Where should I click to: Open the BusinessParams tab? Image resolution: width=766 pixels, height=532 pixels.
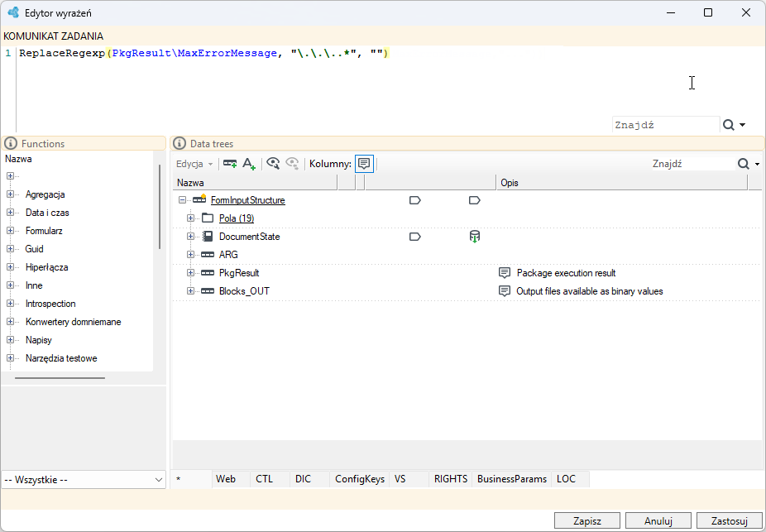(511, 479)
